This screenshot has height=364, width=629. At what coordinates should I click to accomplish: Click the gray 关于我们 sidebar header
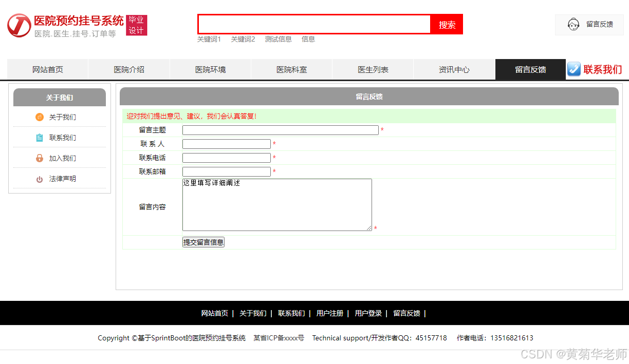coord(60,97)
